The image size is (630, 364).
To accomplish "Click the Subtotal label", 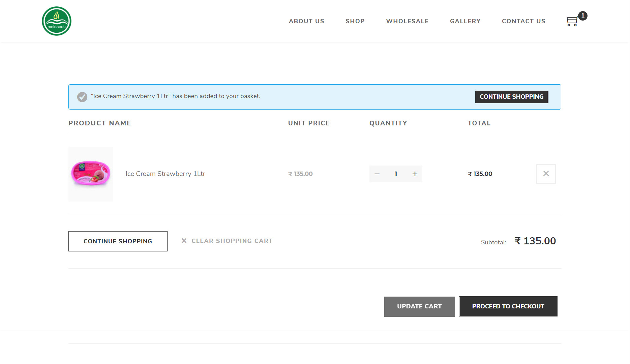I will tap(493, 242).
